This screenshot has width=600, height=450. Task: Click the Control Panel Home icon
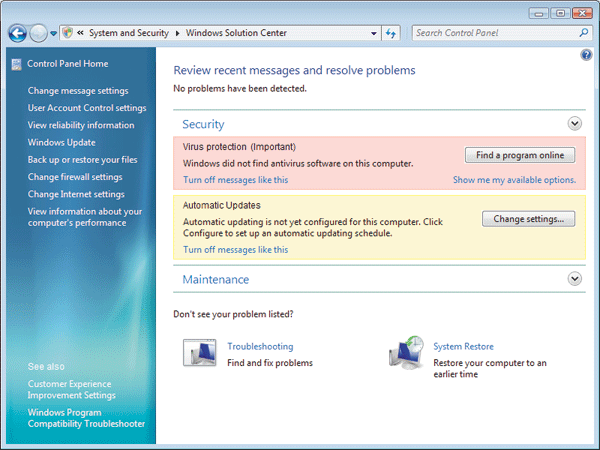coord(16,64)
